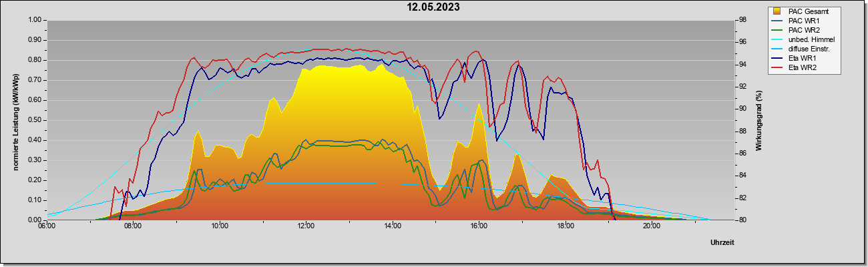
Task: Click the 08:00 time axis label
Action: pyautogui.click(x=133, y=226)
